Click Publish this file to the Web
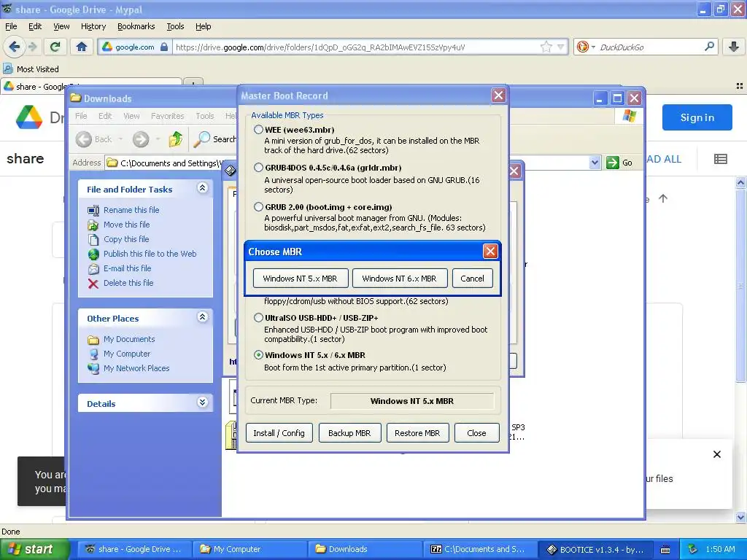The height and width of the screenshot is (560, 747). (150, 254)
